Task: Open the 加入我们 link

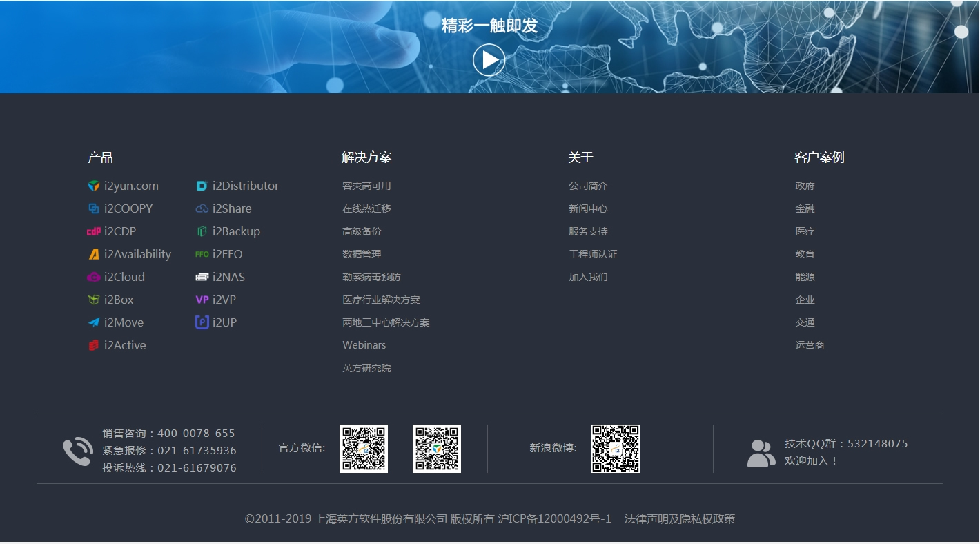Action: click(x=588, y=277)
